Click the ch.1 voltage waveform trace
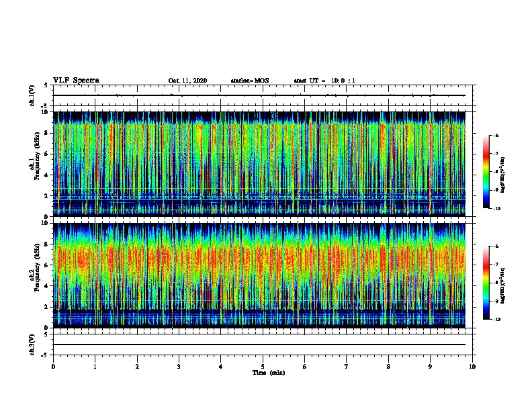Screen dimensions: 532x411 click(259, 95)
